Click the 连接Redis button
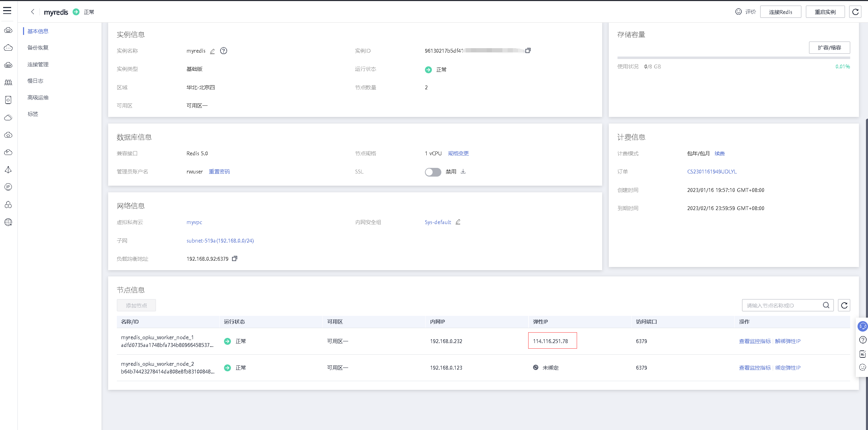Screen dimensions: 868x430 click(780, 12)
